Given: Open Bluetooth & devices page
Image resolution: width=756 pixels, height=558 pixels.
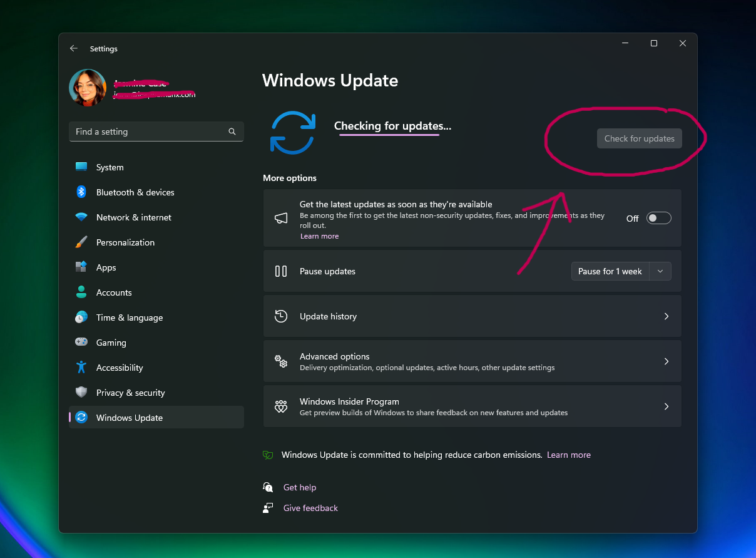Looking at the screenshot, I should tap(156, 192).
